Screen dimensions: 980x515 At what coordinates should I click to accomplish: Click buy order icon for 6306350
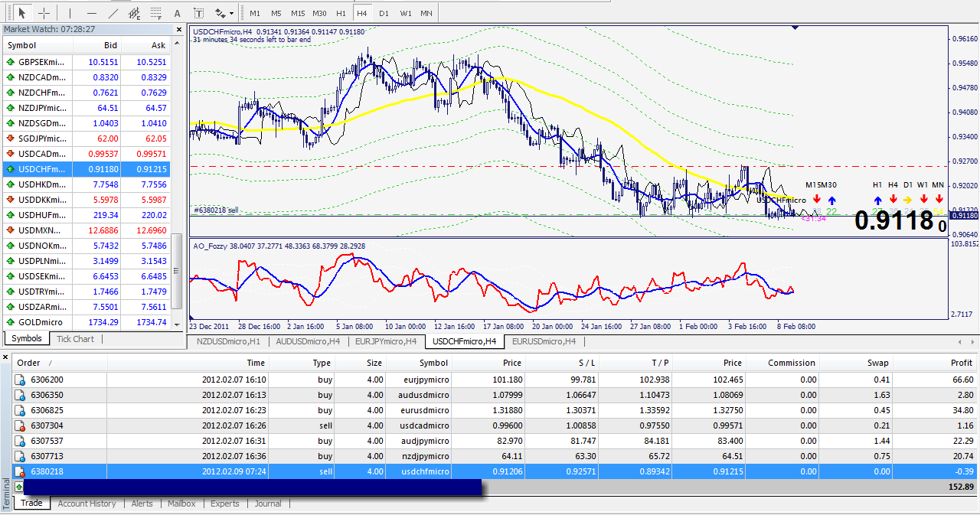21,395
